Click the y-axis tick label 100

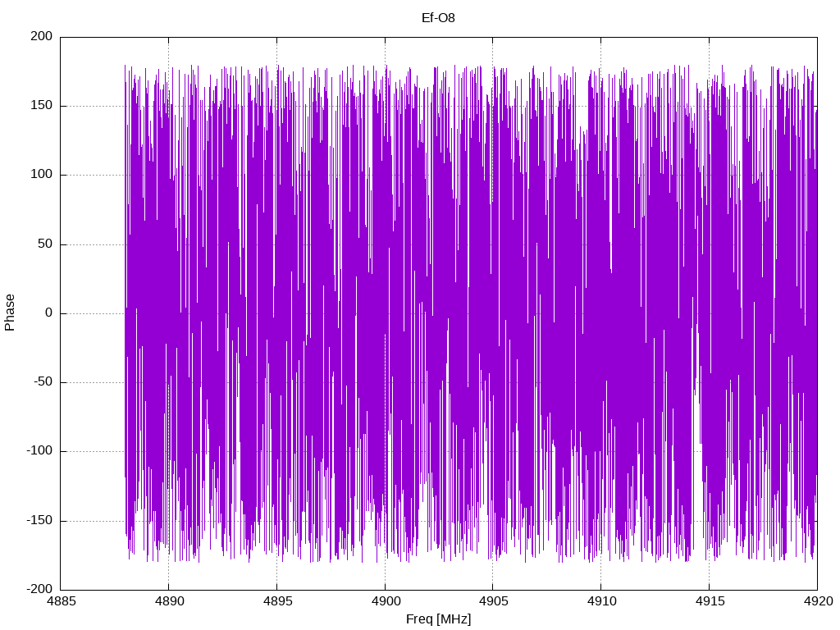pyautogui.click(x=42, y=175)
